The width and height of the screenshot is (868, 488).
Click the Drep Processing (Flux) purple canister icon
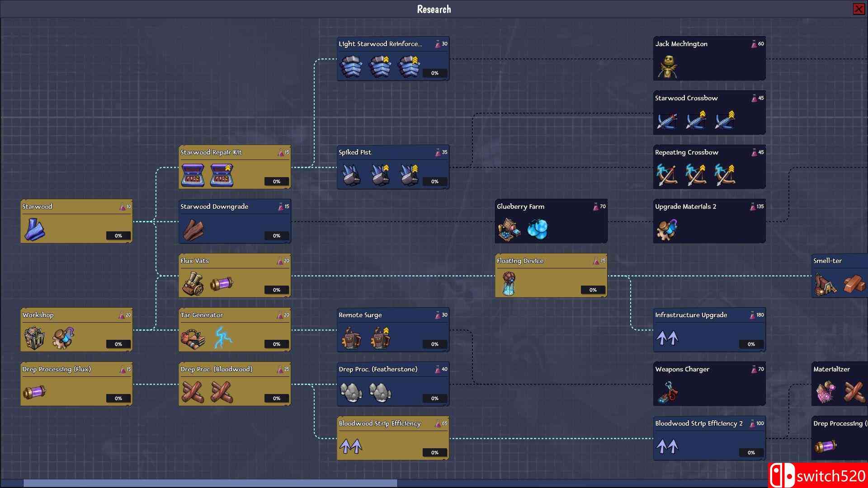tap(35, 392)
